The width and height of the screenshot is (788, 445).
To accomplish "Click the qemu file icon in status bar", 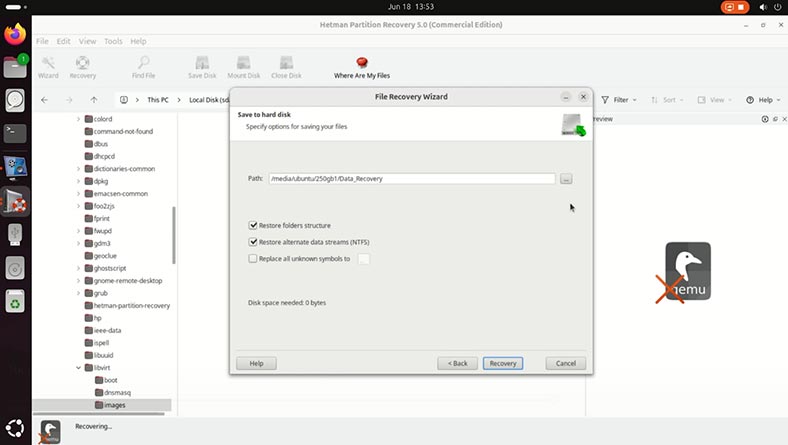I will coord(50,432).
